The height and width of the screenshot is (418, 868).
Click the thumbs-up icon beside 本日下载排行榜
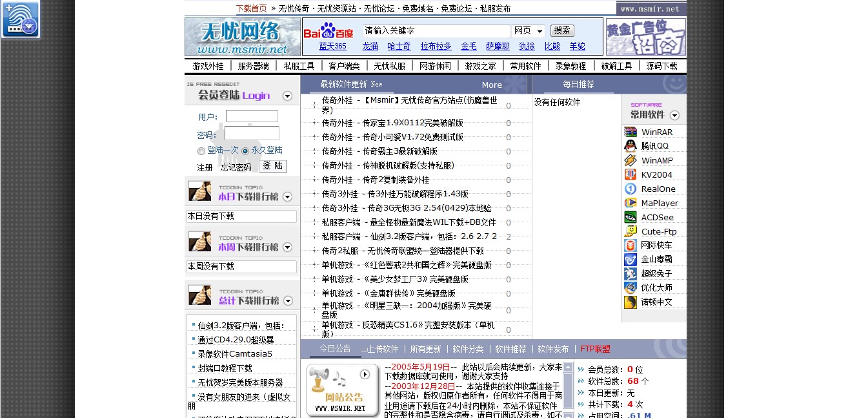pyautogui.click(x=200, y=191)
